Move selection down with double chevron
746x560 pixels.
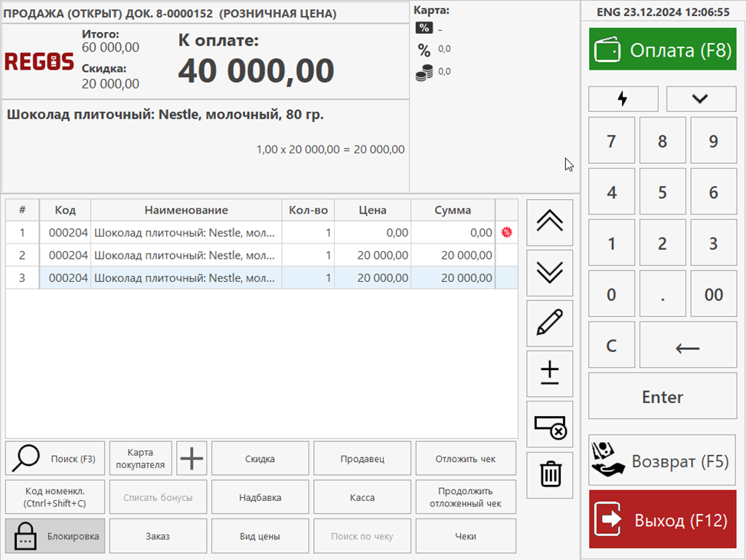click(x=550, y=273)
